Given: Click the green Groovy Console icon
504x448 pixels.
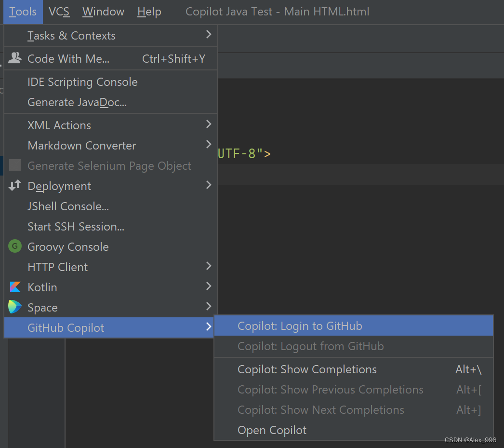Looking at the screenshot, I should click(15, 246).
